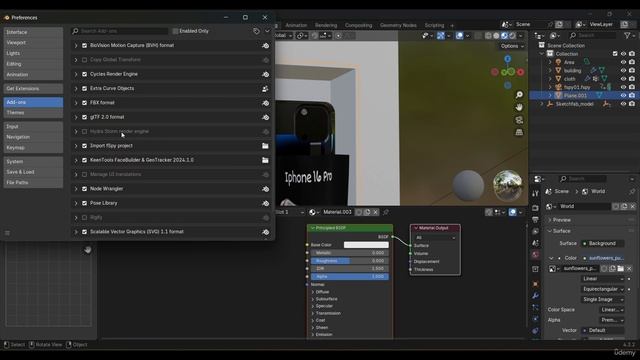Image resolution: width=640 pixels, height=360 pixels.
Task: Open image file folder icon in World panel
Action: point(621,269)
